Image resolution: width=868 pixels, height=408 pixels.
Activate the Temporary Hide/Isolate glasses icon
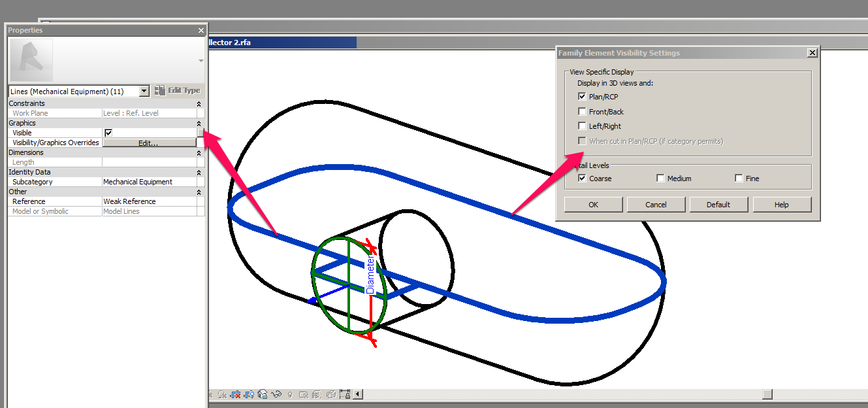pos(276,394)
